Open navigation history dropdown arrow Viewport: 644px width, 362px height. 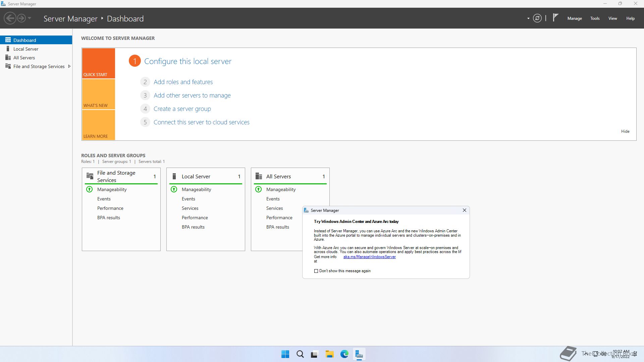point(30,18)
